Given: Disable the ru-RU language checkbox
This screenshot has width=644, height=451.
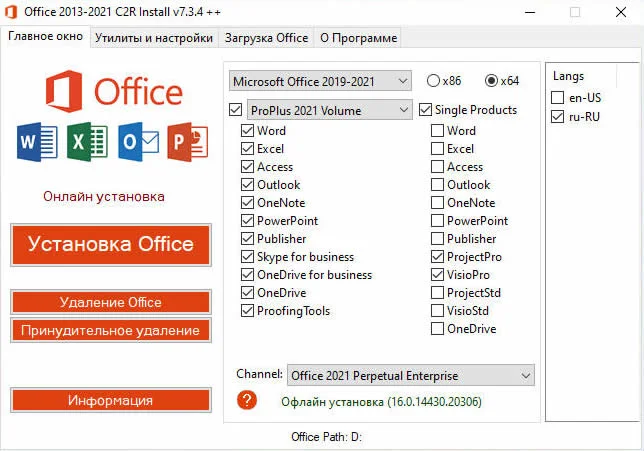Looking at the screenshot, I should point(557,117).
